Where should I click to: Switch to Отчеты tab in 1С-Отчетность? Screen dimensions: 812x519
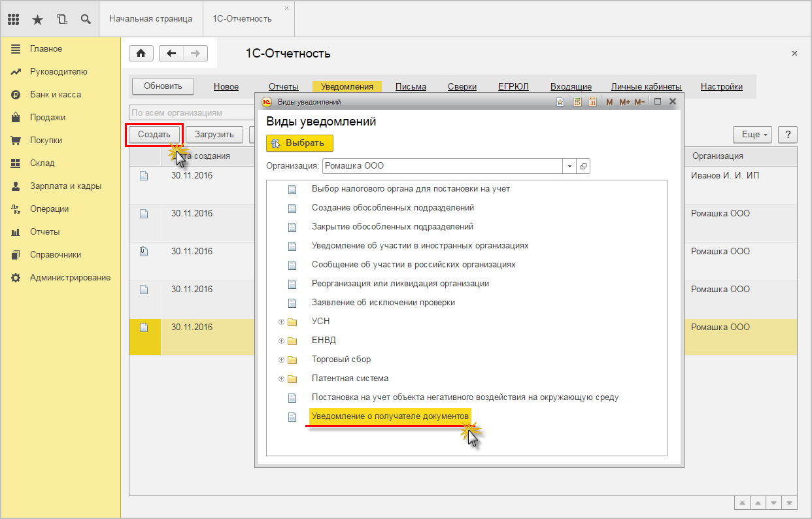284,87
